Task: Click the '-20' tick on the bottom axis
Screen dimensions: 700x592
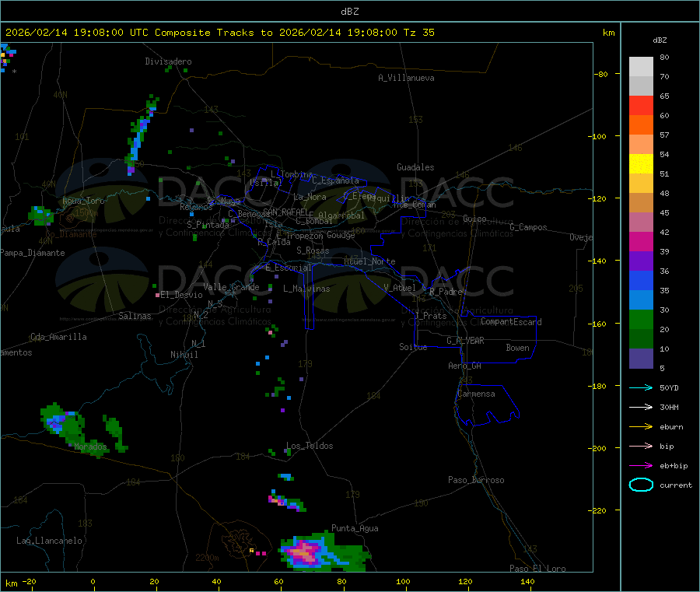Action: (29, 581)
